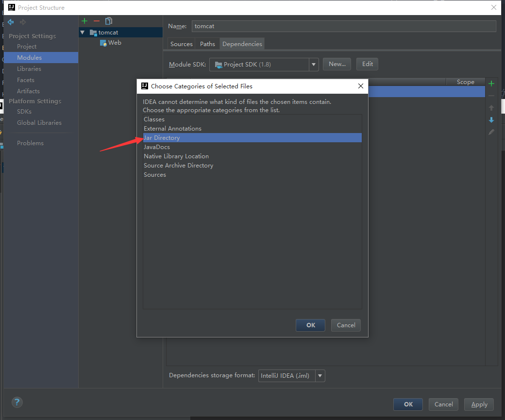Image resolution: width=505 pixels, height=420 pixels.
Task: Click the Web facet icon
Action: tap(103, 43)
